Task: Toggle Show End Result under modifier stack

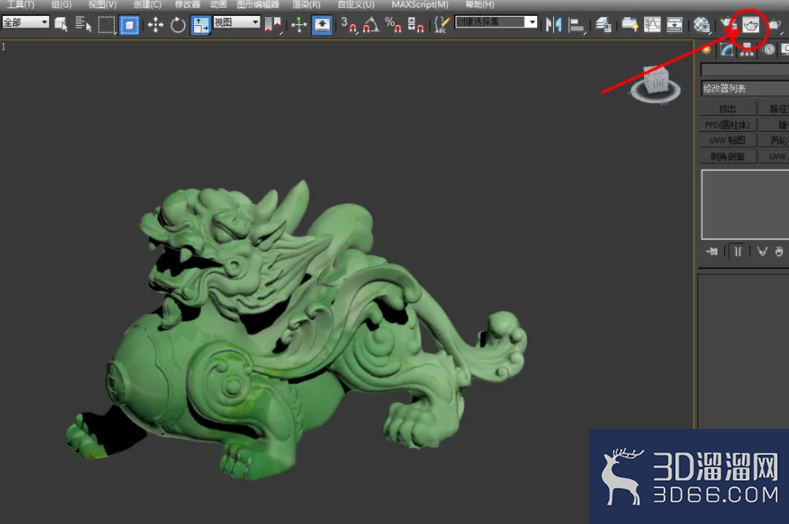Action: (x=737, y=251)
